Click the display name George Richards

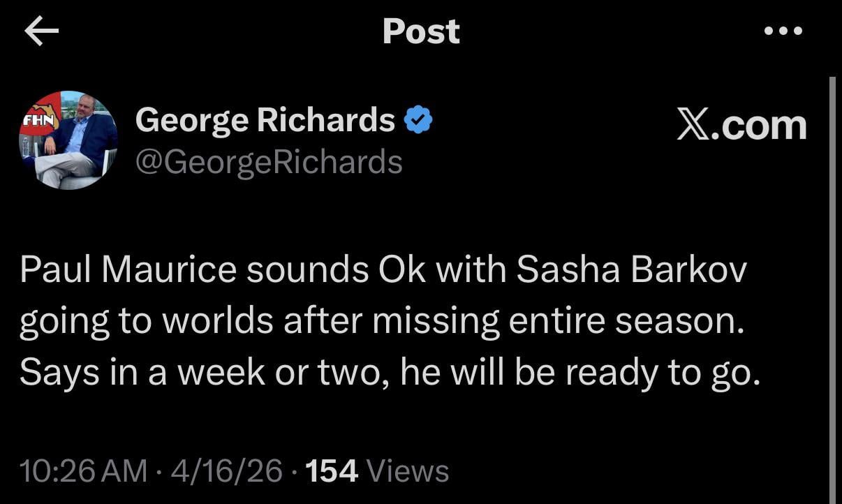pos(265,121)
